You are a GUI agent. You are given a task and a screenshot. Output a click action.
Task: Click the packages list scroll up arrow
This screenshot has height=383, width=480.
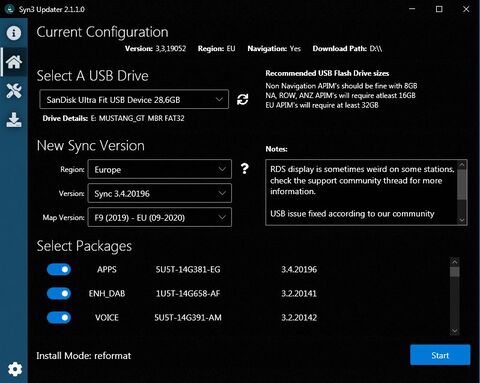tap(454, 262)
